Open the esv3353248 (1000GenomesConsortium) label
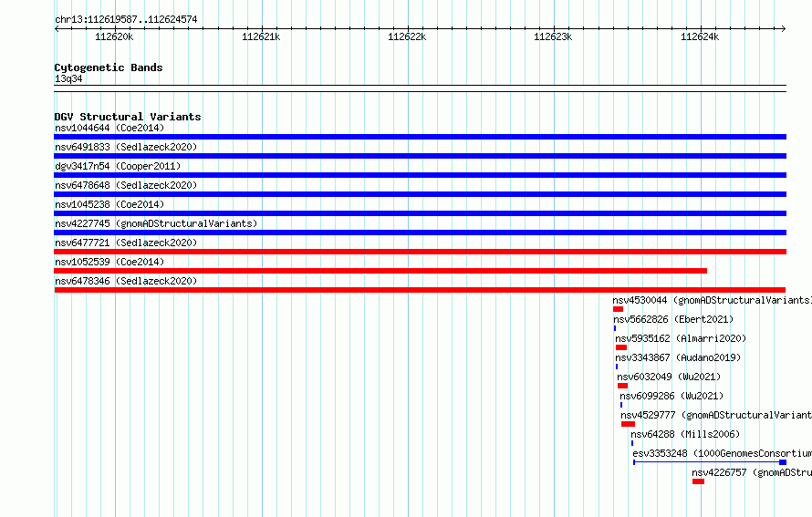The height and width of the screenshot is (517, 812). [x=723, y=453]
